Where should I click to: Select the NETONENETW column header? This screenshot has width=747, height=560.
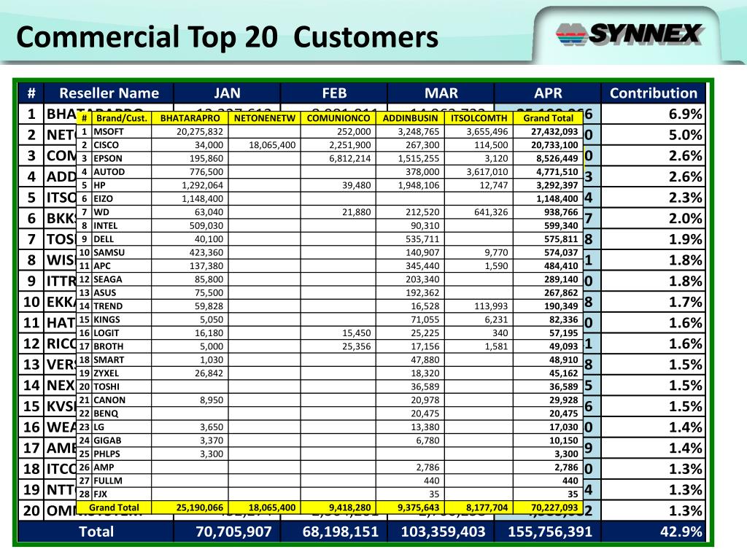(264, 118)
